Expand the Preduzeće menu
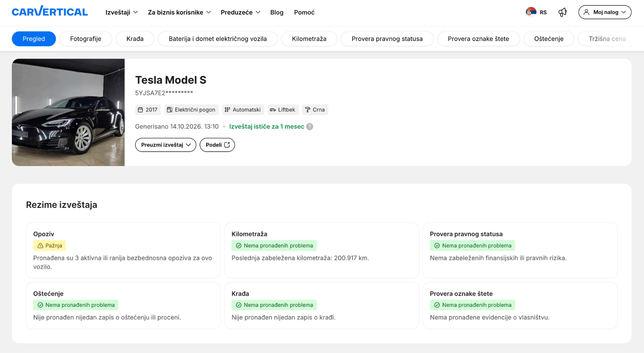This screenshot has height=353, width=644. pyautogui.click(x=240, y=12)
